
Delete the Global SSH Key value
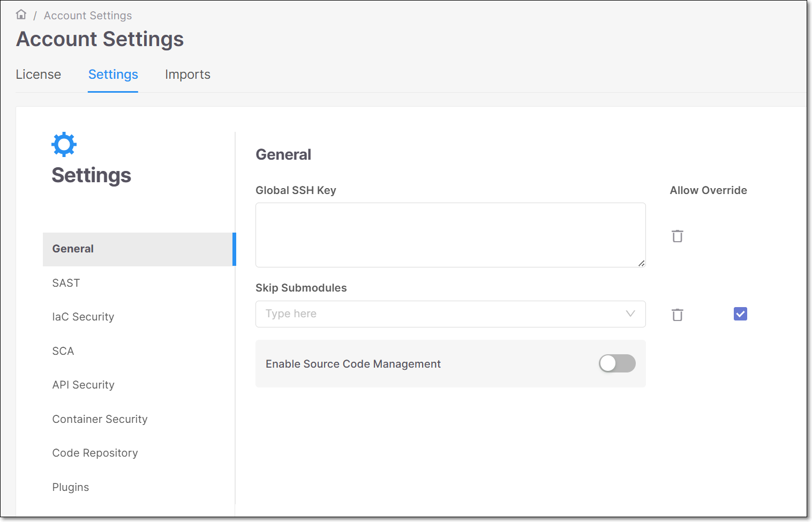tap(678, 236)
